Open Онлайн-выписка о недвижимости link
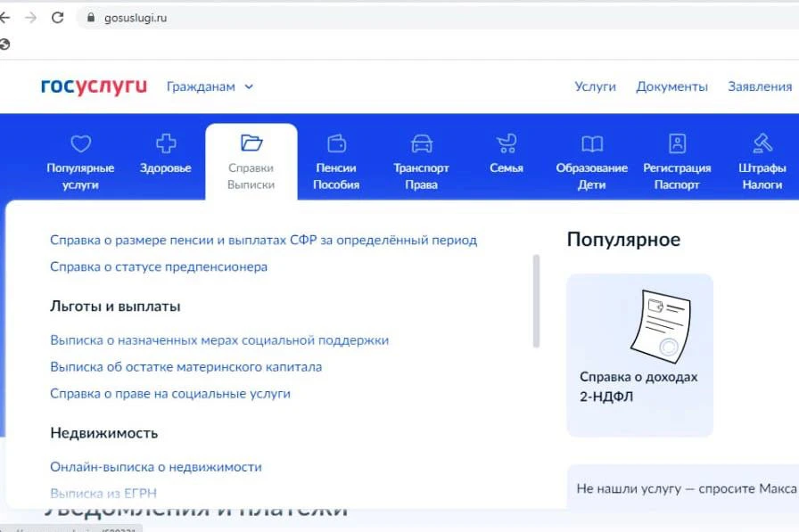Screen dimensions: 799x532 (156, 467)
